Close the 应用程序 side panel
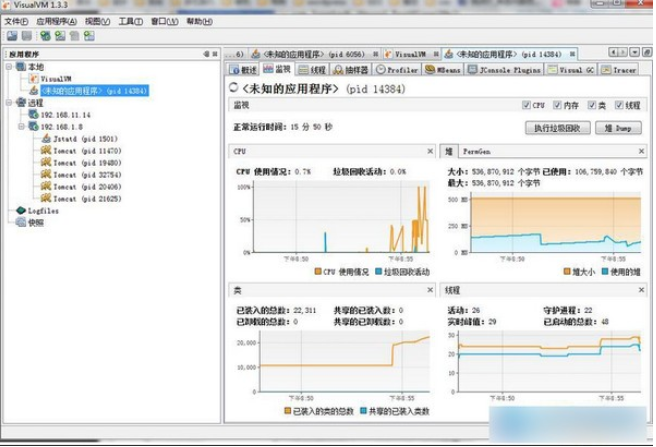Viewport: 656px width, 447px height. (215, 54)
